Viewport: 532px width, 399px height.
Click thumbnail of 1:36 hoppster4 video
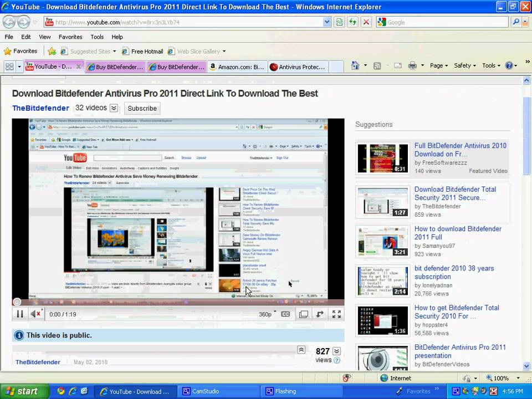coord(383,321)
